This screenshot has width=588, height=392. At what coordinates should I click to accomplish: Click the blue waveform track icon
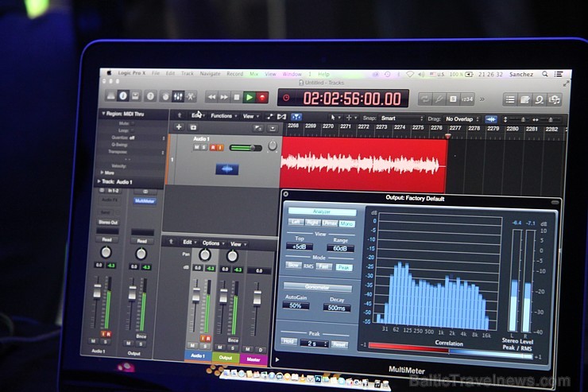(x=227, y=169)
